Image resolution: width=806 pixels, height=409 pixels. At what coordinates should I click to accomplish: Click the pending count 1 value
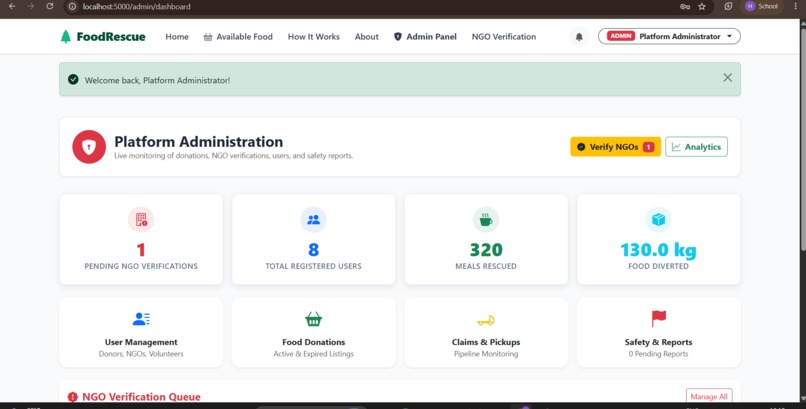click(141, 250)
